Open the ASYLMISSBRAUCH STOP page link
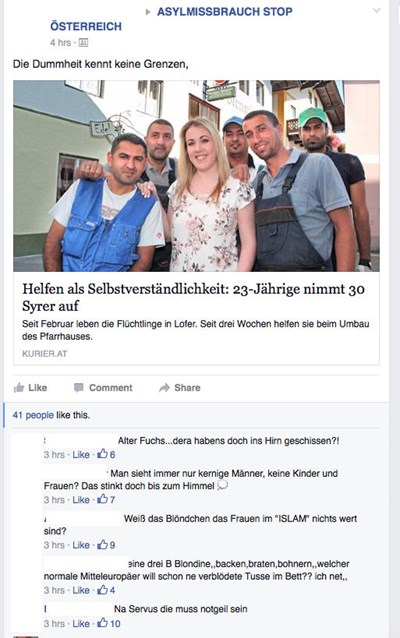This screenshot has height=638, width=400. [225, 11]
